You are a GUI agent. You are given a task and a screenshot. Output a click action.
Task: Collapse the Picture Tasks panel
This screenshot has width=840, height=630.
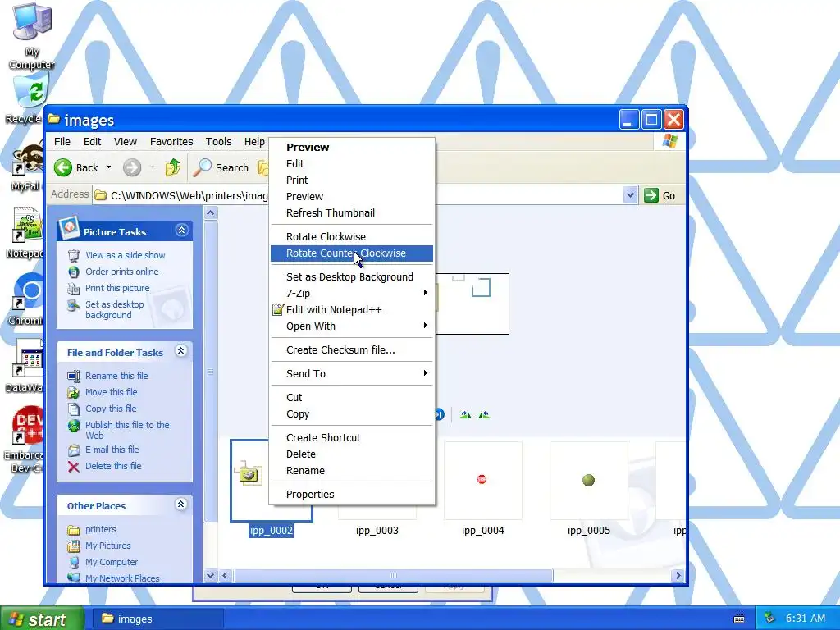181,231
